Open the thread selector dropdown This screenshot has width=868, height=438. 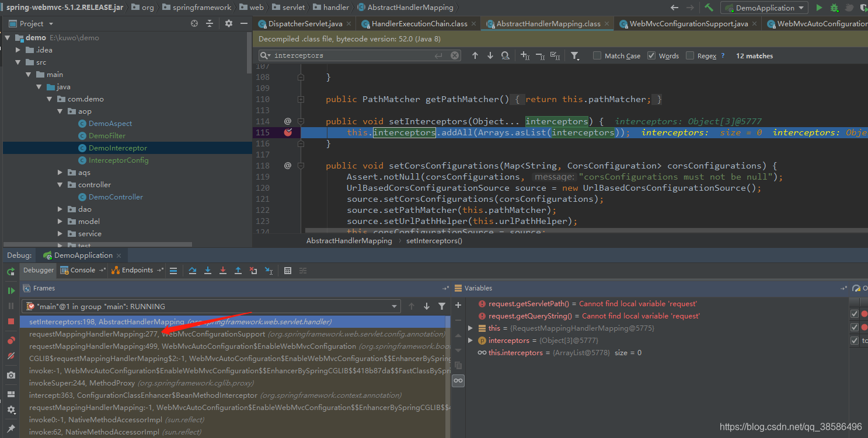pyautogui.click(x=395, y=306)
